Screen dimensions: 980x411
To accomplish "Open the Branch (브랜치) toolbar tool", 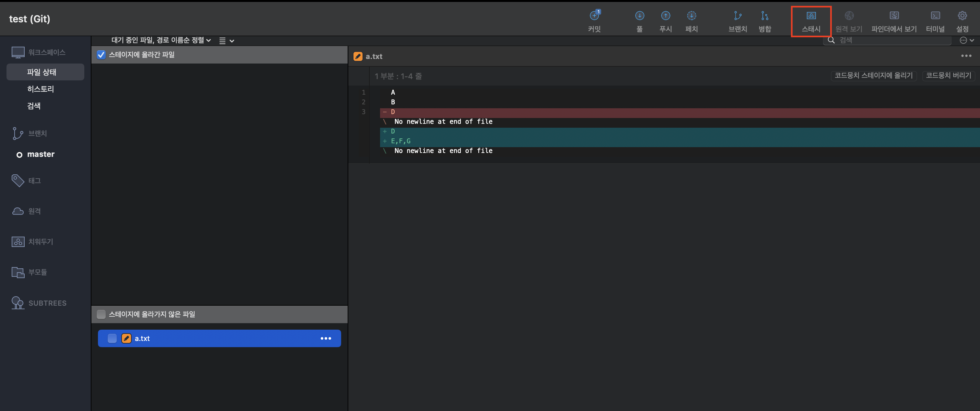I will (x=737, y=16).
